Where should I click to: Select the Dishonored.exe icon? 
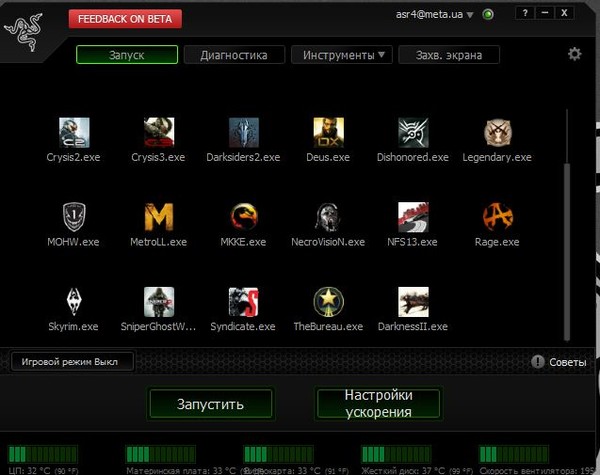413,132
